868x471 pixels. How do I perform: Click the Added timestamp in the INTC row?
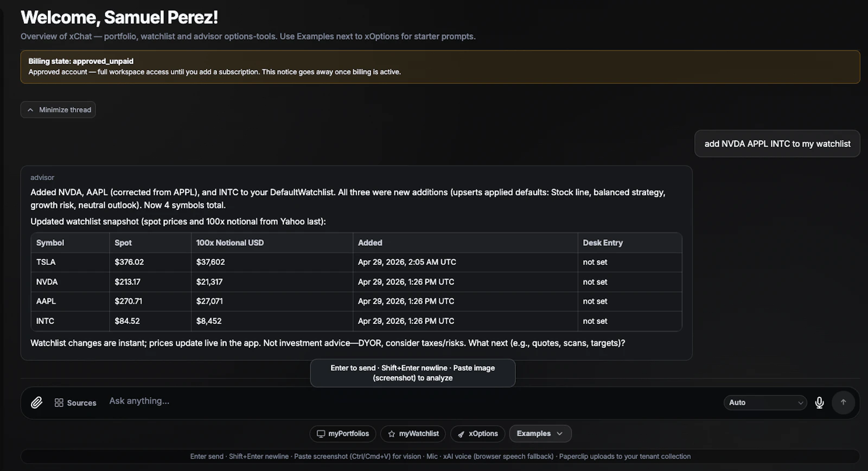[406, 321]
